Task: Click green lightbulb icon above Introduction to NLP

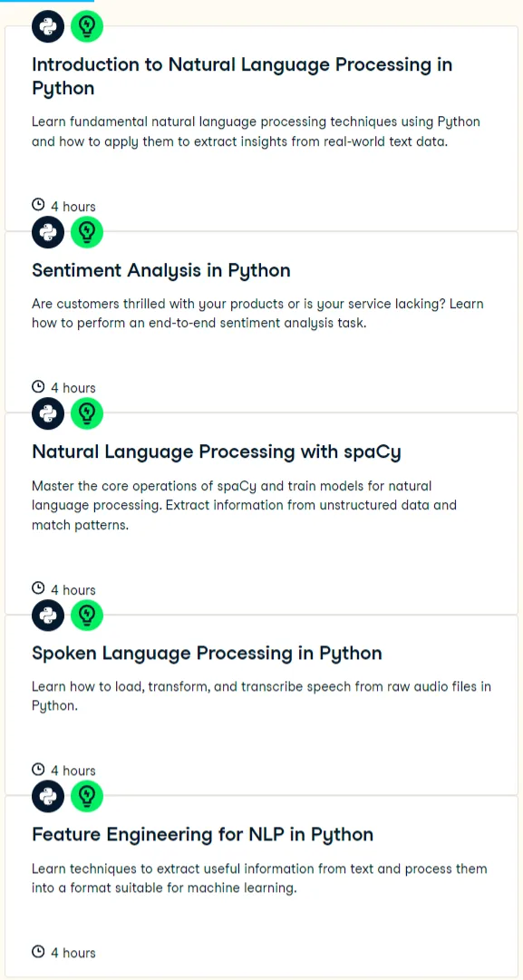Action: [x=87, y=26]
